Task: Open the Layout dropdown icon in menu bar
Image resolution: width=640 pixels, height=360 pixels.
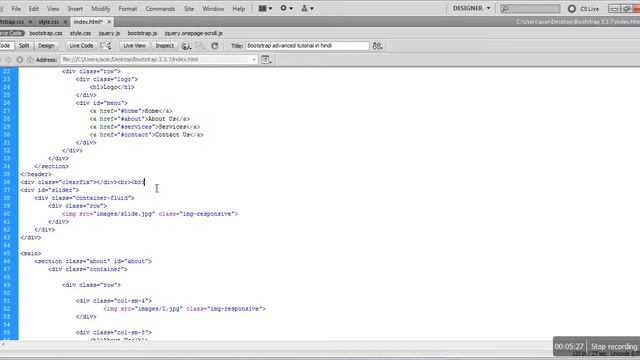Action: point(265,8)
